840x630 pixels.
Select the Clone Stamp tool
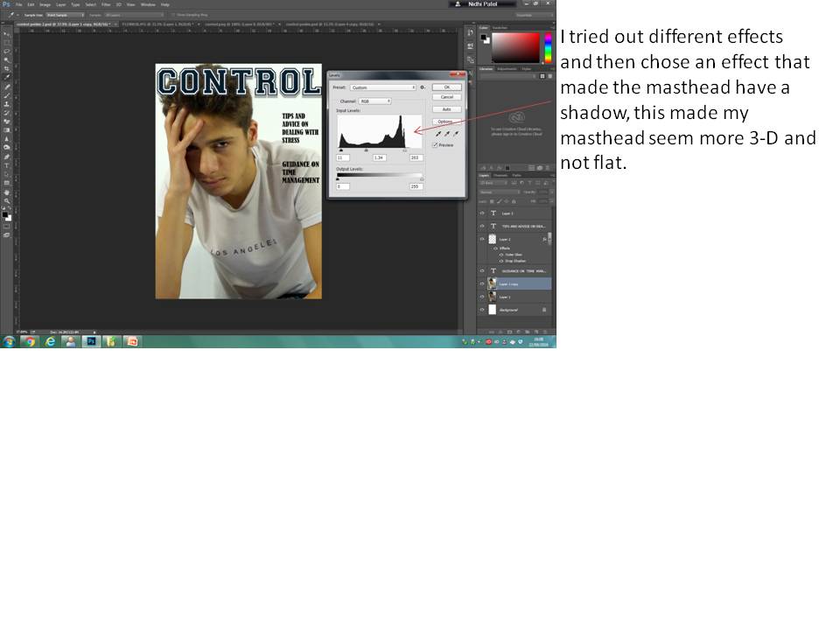[x=6, y=103]
